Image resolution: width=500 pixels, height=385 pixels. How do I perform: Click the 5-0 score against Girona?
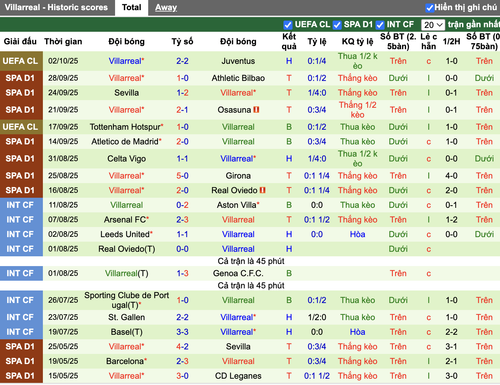182,176
